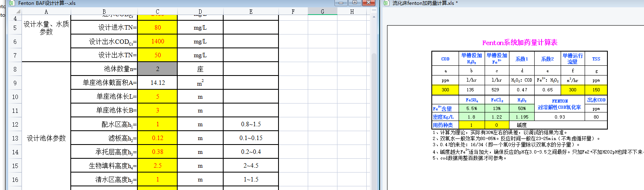
Task: Close the Fenton BAF设计计算 workbook window
Action: (368, 3)
